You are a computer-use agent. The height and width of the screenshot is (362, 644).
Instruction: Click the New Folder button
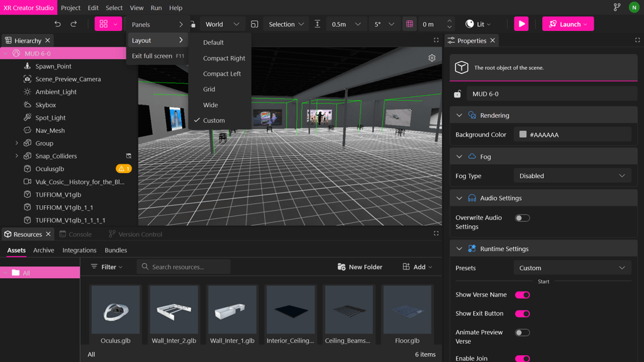(360, 267)
